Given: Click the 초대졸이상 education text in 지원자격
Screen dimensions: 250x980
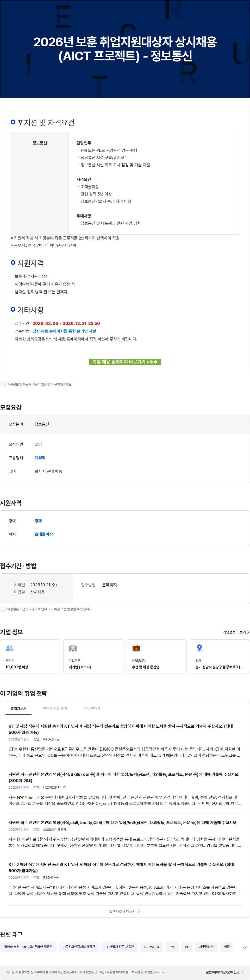Looking at the screenshot, I should [44, 534].
